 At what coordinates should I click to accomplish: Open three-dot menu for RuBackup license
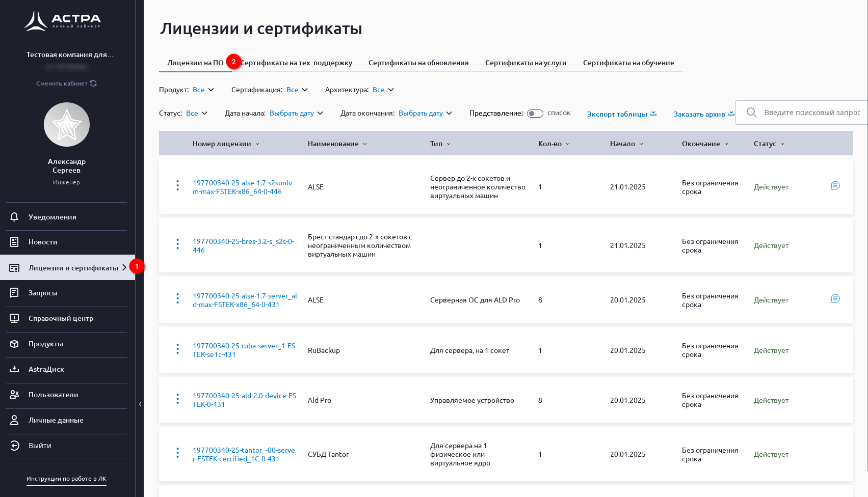tap(177, 349)
